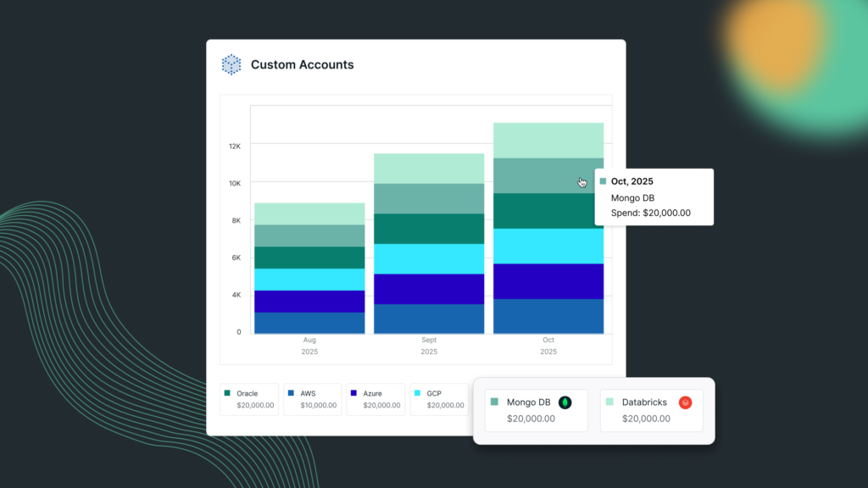The width and height of the screenshot is (868, 488).
Task: Click the cyan GCP segment in Sept bar
Action: [429, 258]
